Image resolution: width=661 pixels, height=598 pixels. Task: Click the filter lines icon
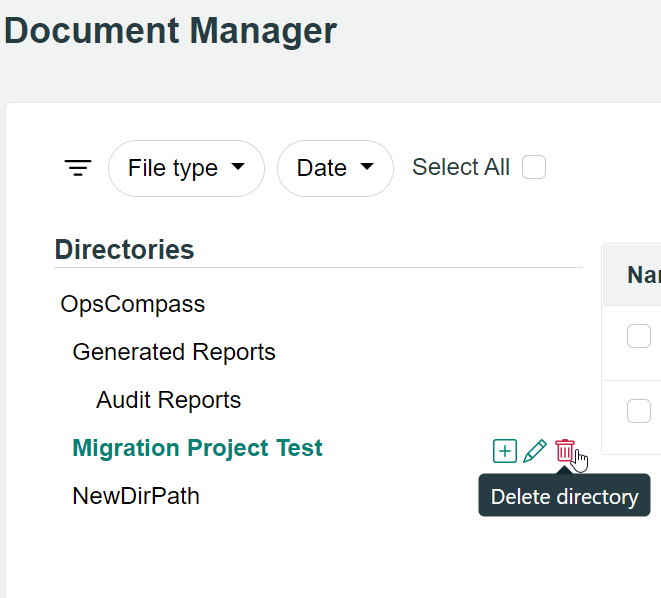78,168
